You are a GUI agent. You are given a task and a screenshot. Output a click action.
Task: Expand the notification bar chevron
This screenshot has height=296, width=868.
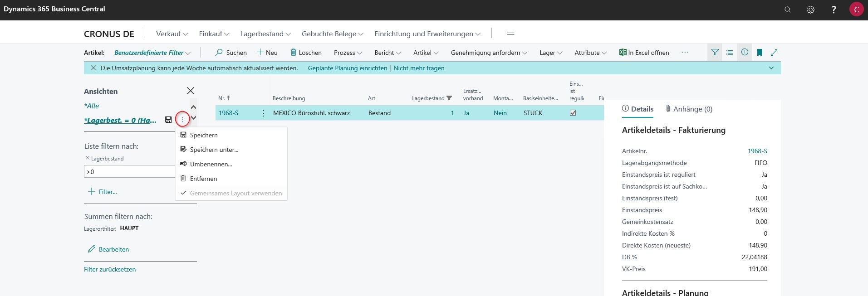click(x=771, y=68)
